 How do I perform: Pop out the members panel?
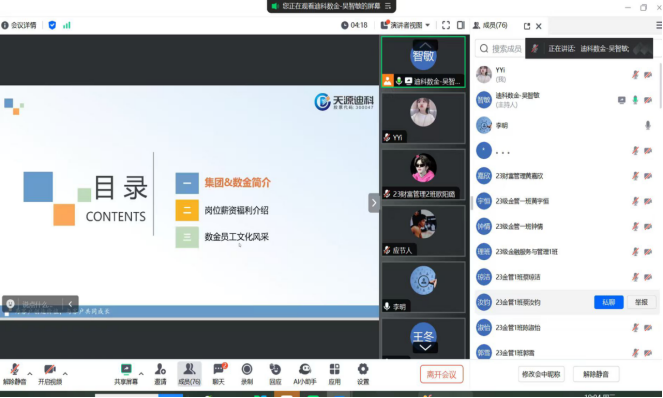(x=527, y=26)
